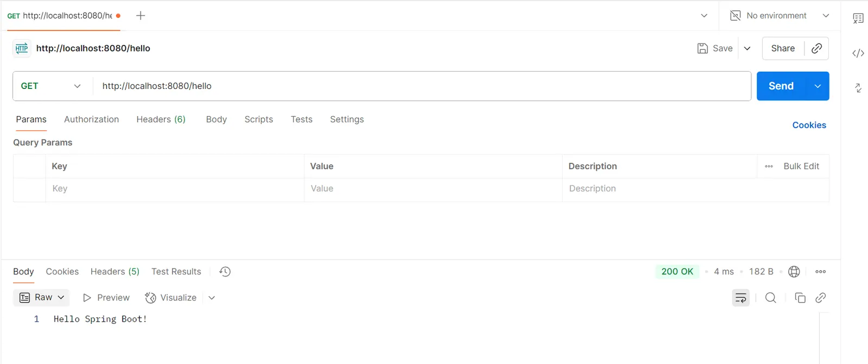This screenshot has height=364, width=868.
Task: Click Bulk Edit in query params
Action: pyautogui.click(x=801, y=167)
